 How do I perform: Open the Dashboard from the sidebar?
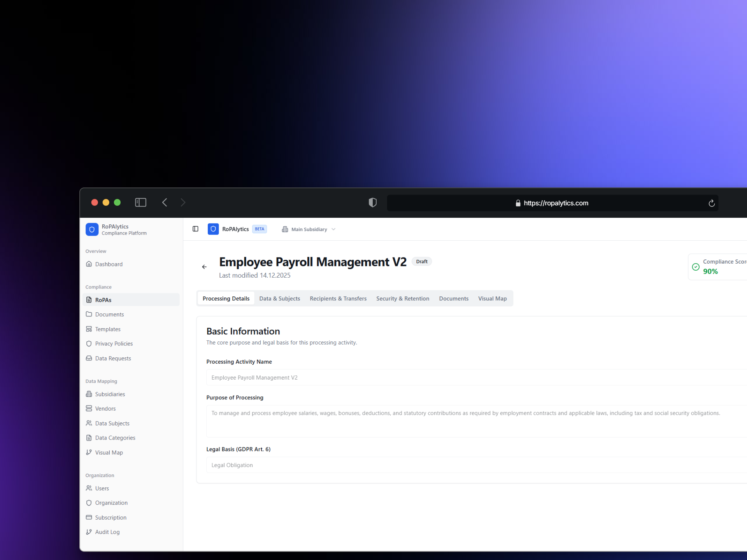pos(109,264)
